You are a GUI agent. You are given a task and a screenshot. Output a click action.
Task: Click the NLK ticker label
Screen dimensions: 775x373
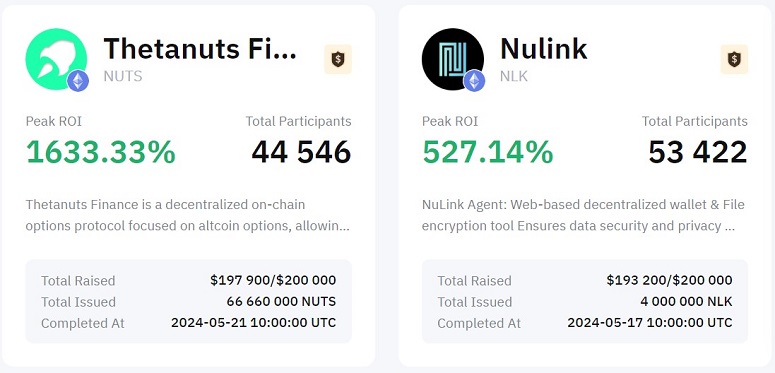(x=514, y=76)
